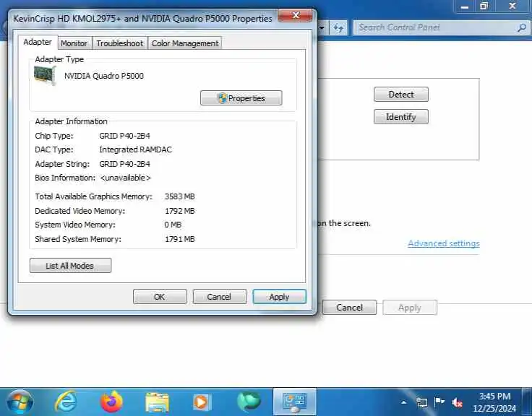Click the dialog title bar text
The height and width of the screenshot is (416, 532).
142,18
